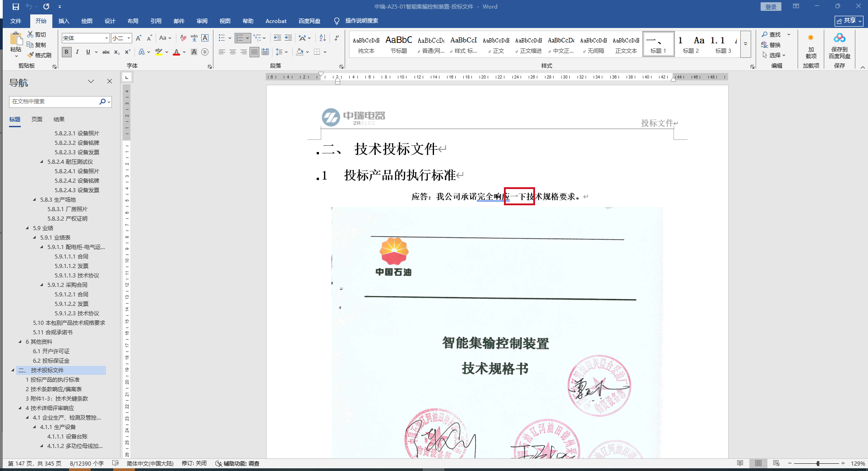Switch navigation pane to 结果 tab
The image size is (868, 471).
59,120
